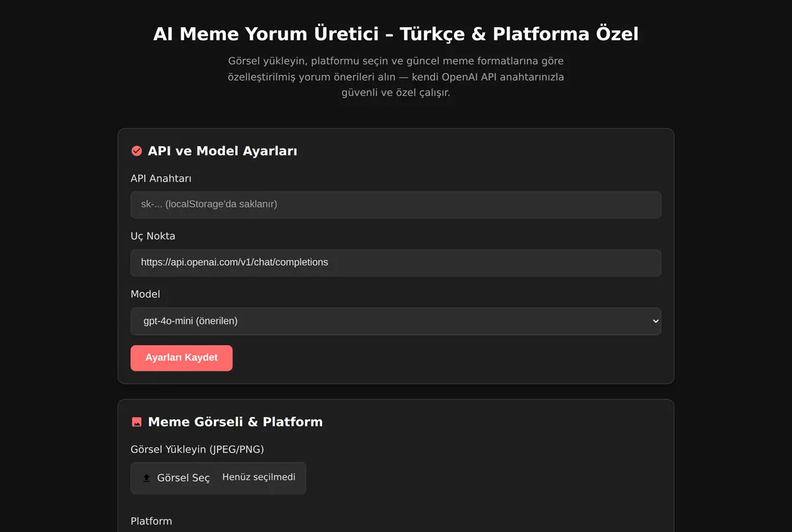Click the 'Meme Görseli & Platform' section heading

tap(236, 422)
